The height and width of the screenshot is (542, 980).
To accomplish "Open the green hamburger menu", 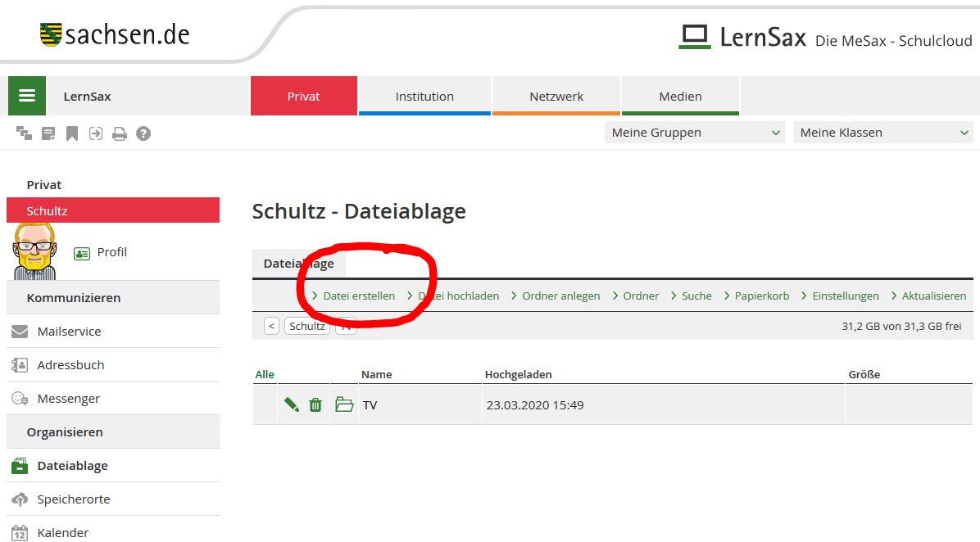I will (x=27, y=96).
